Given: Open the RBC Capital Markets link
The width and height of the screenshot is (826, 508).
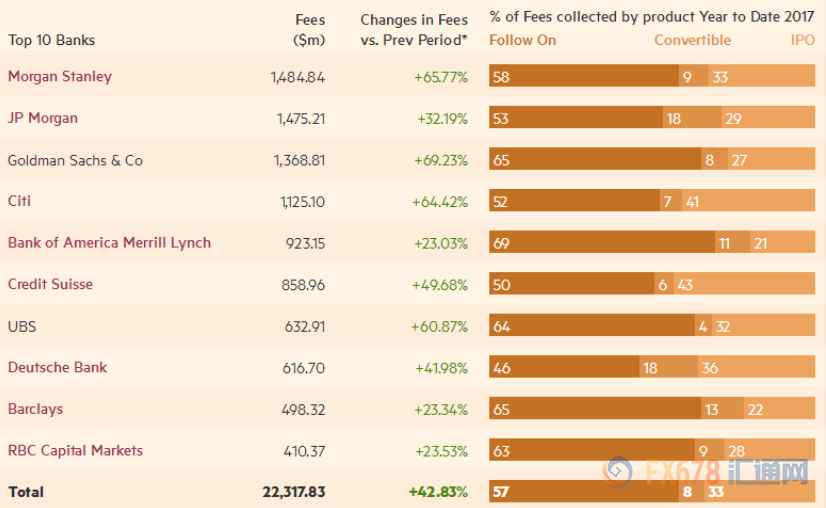Looking at the screenshot, I should coord(75,451).
